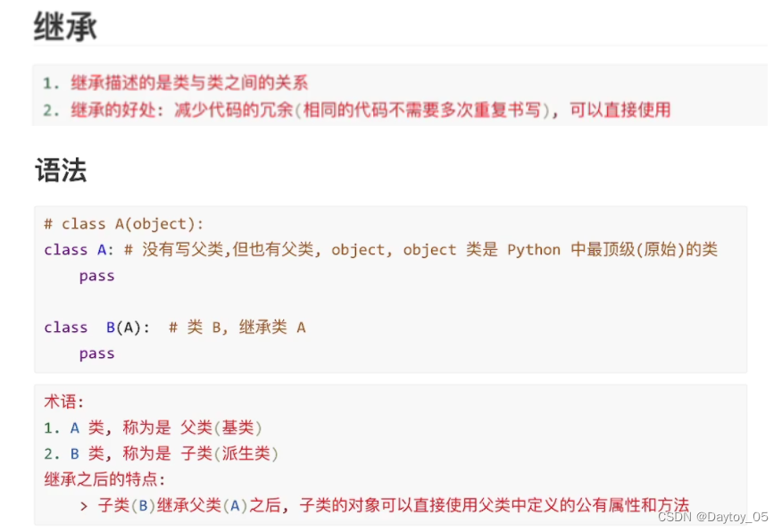Click the 继承之后的特点: label

pyautogui.click(x=104, y=479)
